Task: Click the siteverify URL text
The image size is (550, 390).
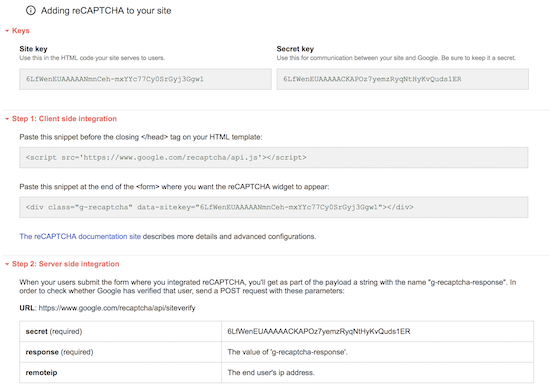Action: point(117,308)
